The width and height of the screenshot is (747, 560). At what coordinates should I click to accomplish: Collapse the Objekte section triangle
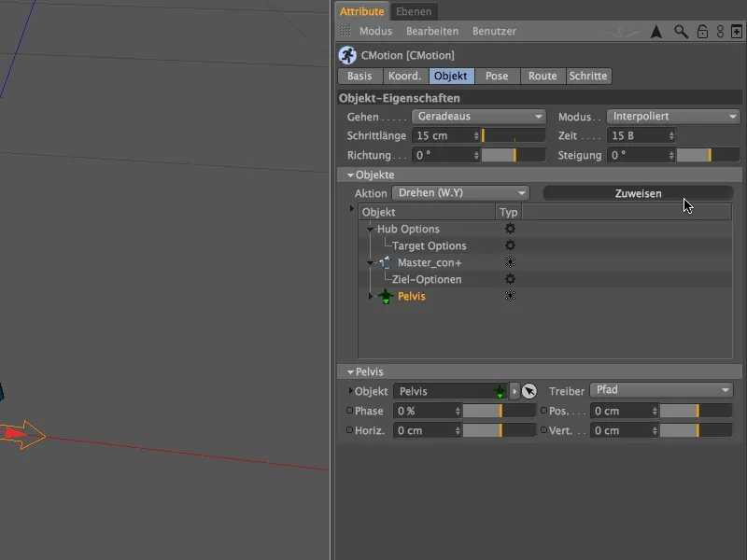[x=352, y=174]
